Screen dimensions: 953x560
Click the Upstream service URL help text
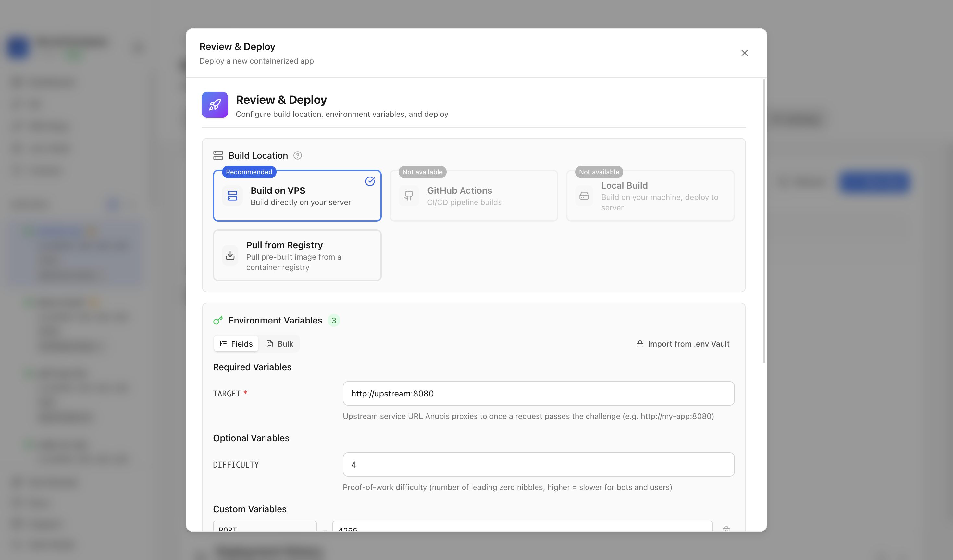[x=528, y=416]
